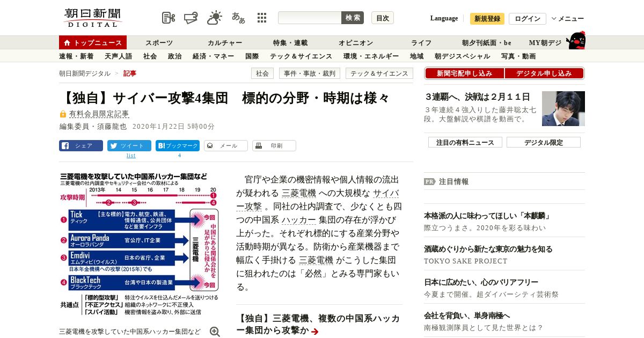Open 有料会員限定記事 link

click(99, 114)
